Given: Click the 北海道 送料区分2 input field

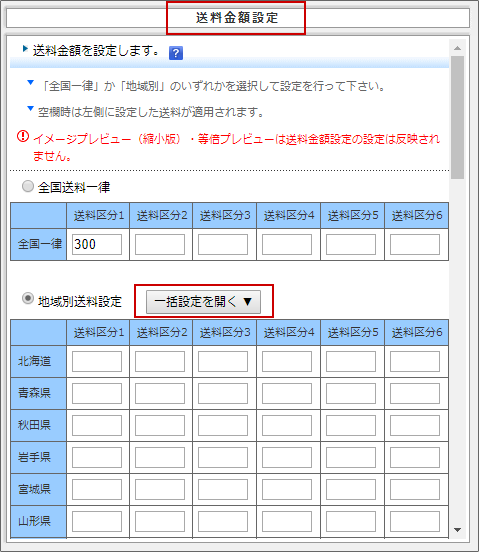Looking at the screenshot, I should tap(160, 362).
